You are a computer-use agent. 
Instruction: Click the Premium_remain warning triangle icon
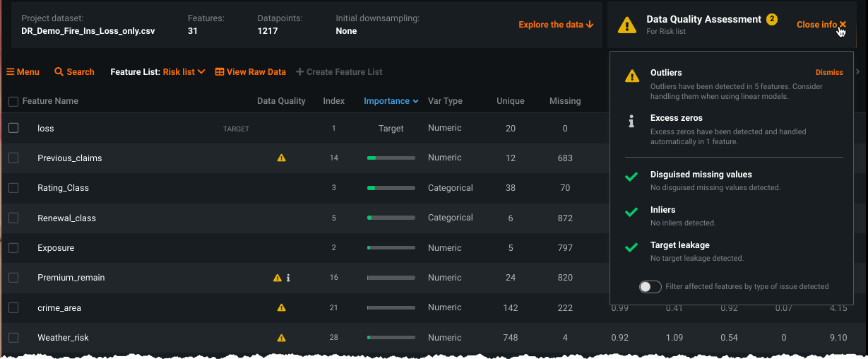coord(278,278)
